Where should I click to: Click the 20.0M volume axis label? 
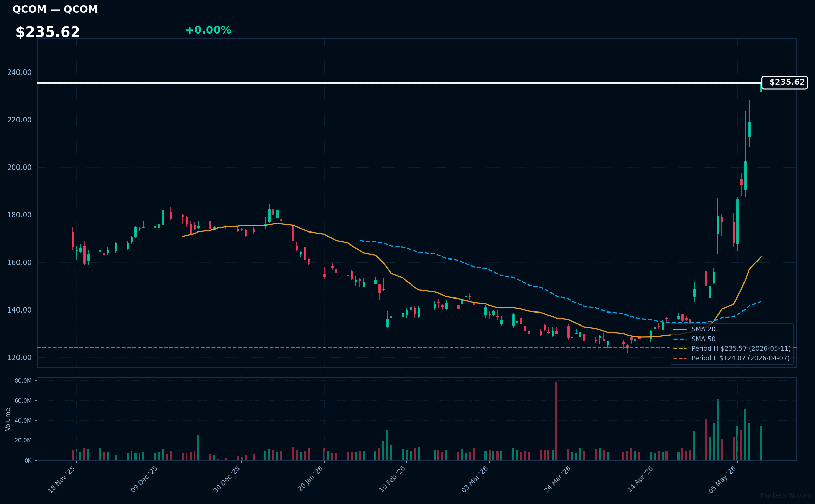coord(23,440)
